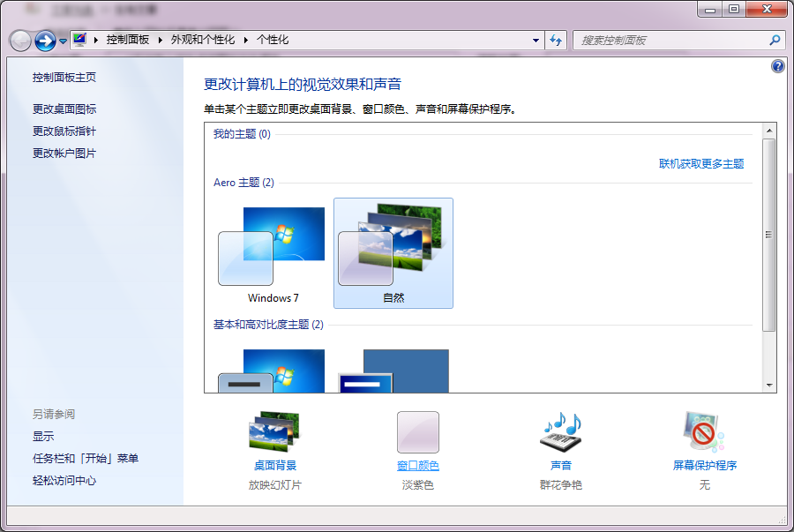Expand the address bar history dropdown
The width and height of the screenshot is (794, 532).
[536, 40]
